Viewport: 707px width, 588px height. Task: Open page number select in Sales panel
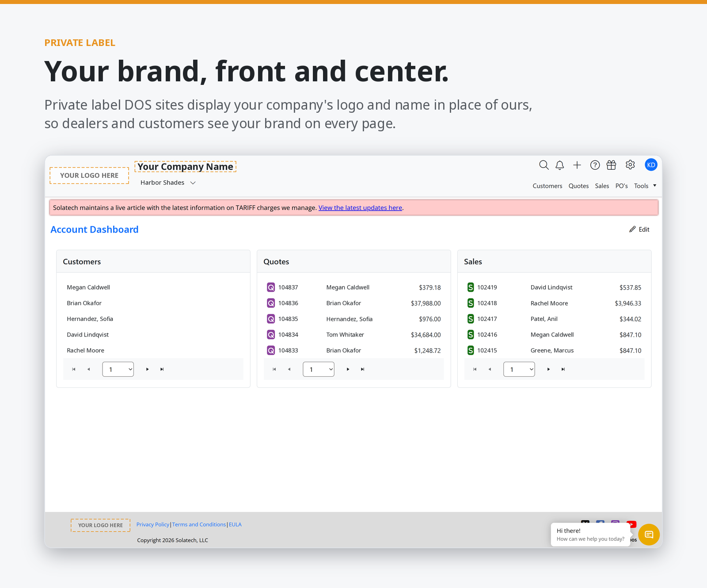tap(519, 369)
